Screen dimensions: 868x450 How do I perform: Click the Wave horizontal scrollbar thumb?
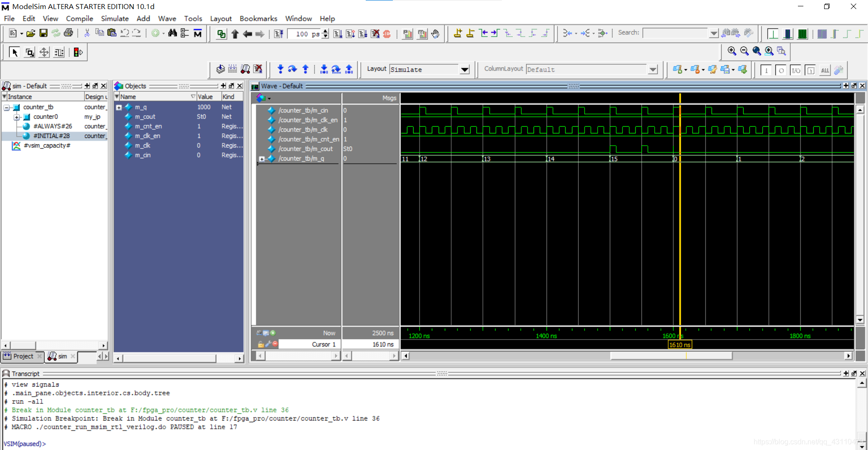[x=671, y=356]
